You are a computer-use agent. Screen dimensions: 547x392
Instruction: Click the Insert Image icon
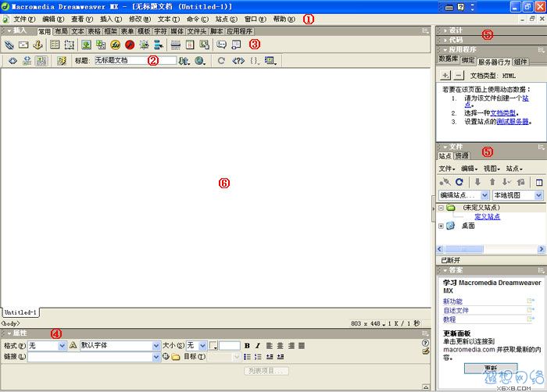tap(86, 45)
